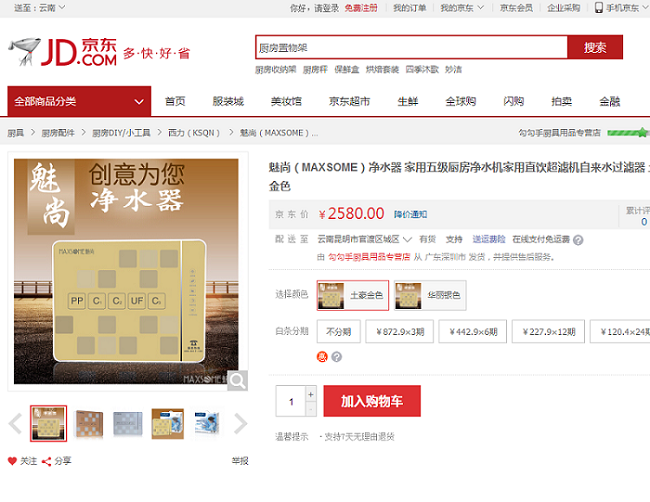This screenshot has width=650, height=502.
Task: Click the 降价通知 link
Action: 410,214
